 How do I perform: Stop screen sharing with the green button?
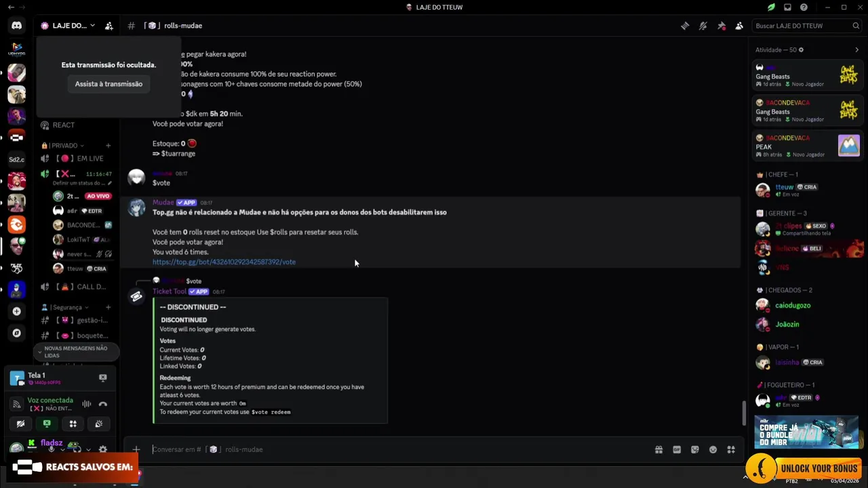pyautogui.click(x=47, y=424)
